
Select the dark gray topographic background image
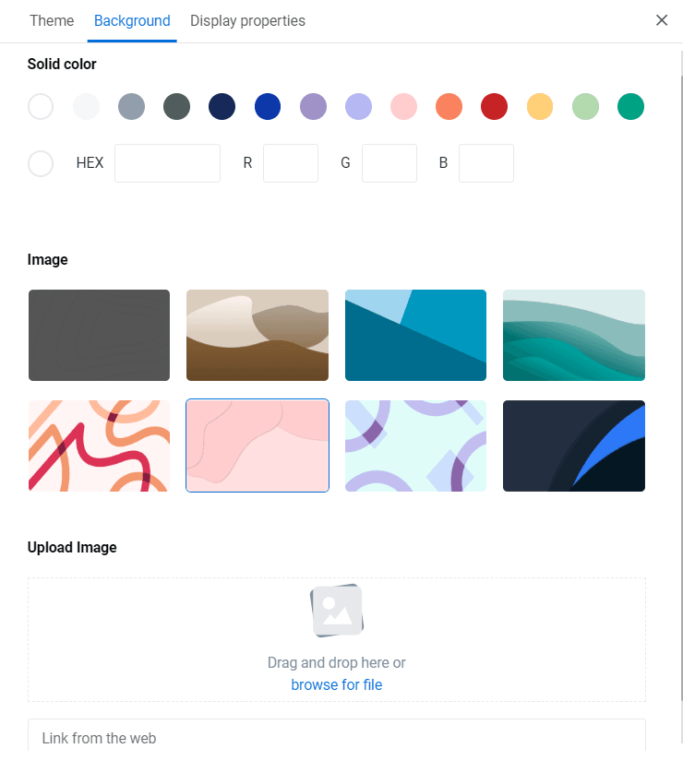(x=99, y=335)
